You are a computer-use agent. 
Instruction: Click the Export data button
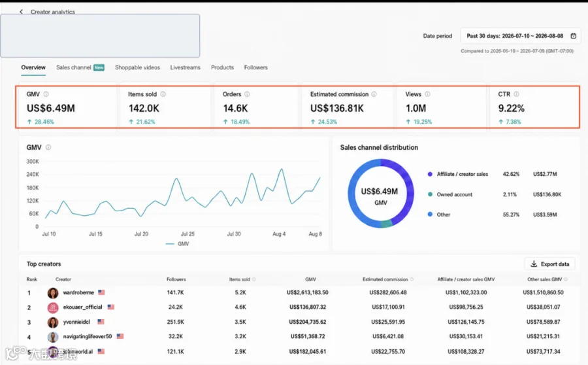(549, 264)
